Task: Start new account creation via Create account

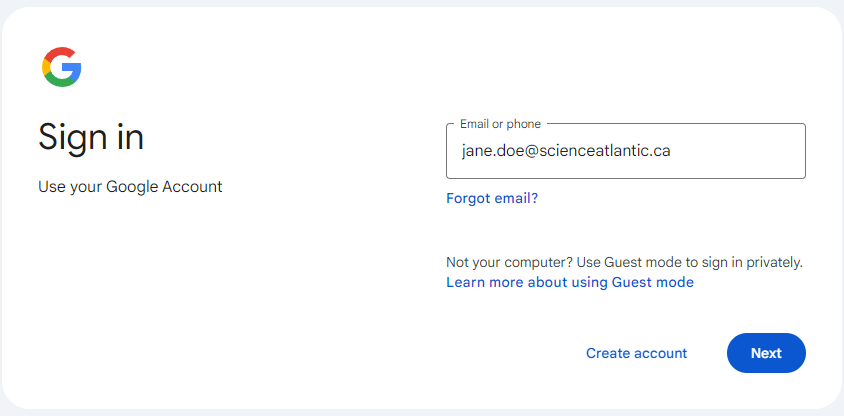Action: point(636,353)
